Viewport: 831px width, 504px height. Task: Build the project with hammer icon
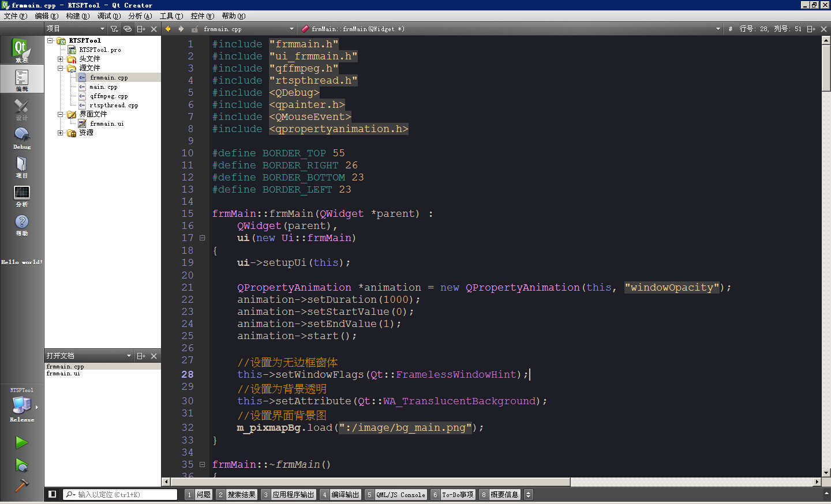[x=21, y=485]
